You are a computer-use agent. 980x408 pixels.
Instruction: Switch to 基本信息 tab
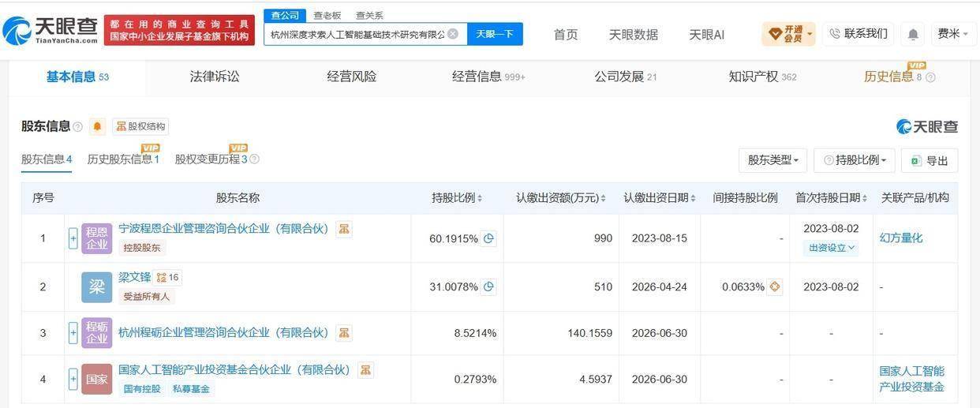tap(77, 77)
